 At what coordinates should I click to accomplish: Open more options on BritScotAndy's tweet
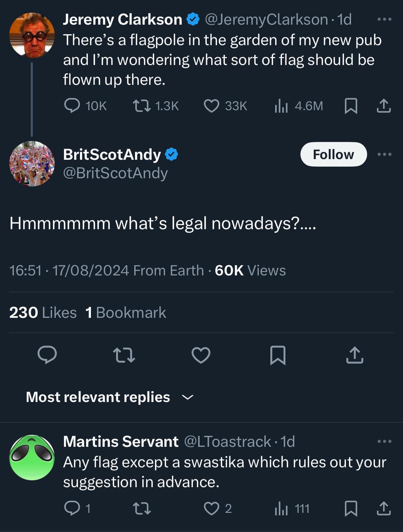pos(384,154)
